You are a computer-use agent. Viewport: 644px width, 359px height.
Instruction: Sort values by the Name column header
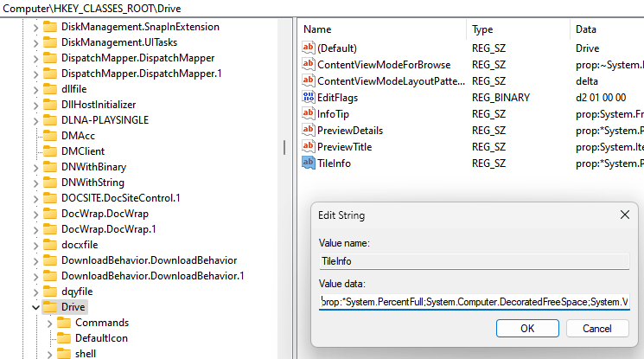380,29
